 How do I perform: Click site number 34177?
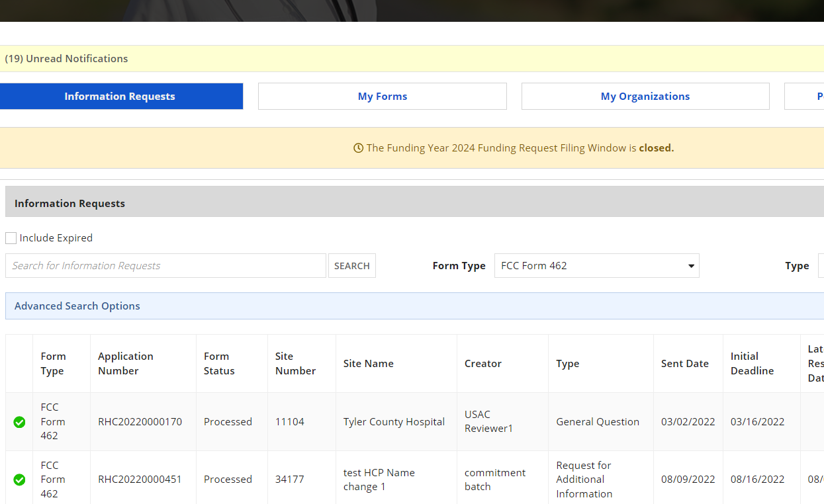point(290,480)
